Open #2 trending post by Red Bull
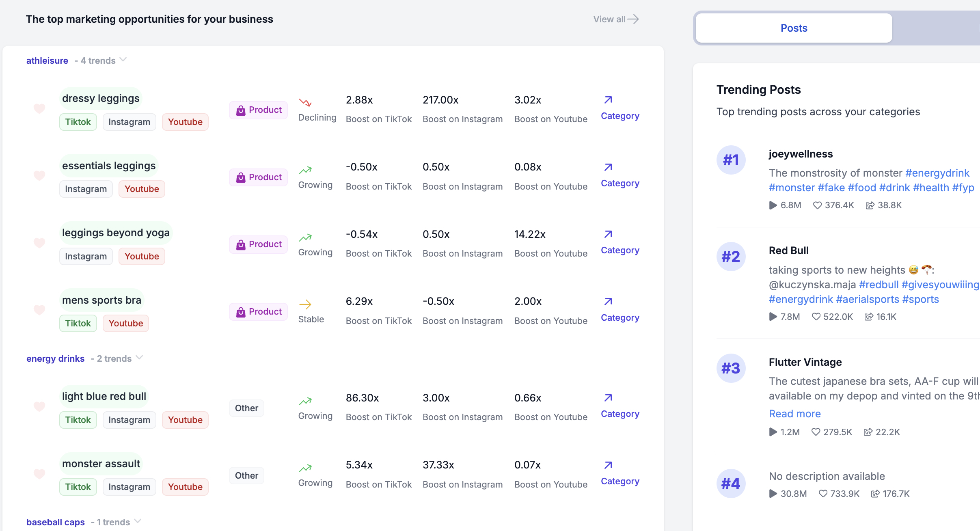Viewport: 980px width, 531px height. [x=789, y=251]
